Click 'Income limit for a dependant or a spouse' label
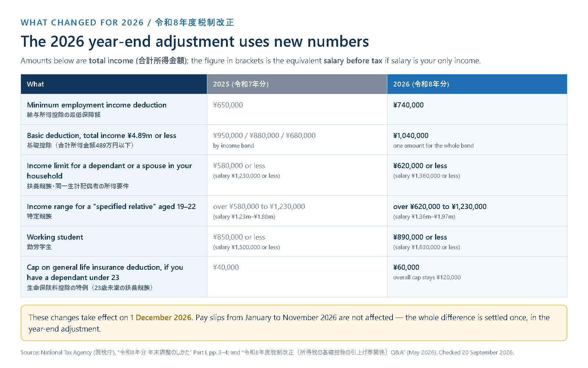This screenshot has width=588, height=368. pyautogui.click(x=109, y=171)
